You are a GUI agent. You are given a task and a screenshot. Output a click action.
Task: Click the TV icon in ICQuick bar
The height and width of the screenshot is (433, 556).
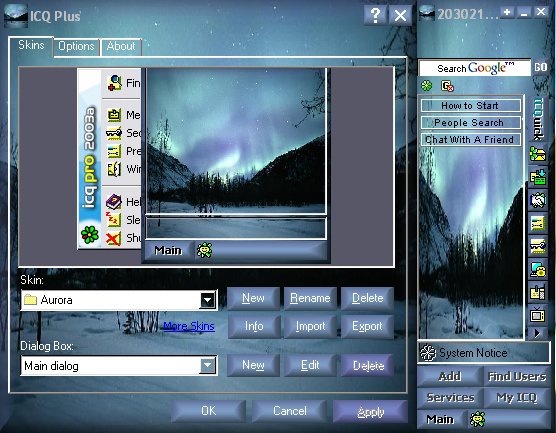tap(538, 315)
